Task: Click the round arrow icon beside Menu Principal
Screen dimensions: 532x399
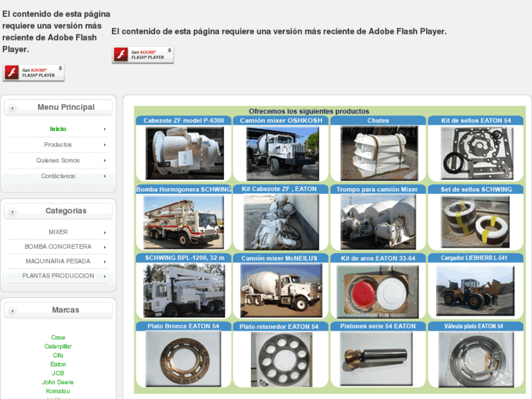Action: pyautogui.click(x=12, y=108)
